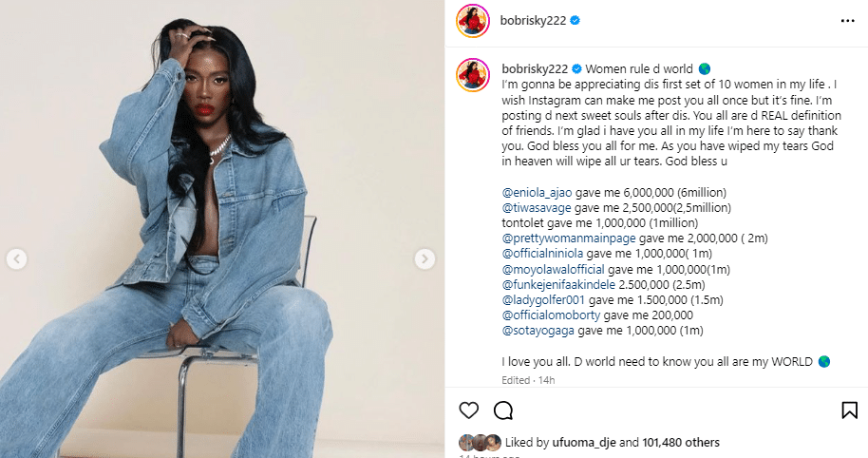Open bobrisky222 header profile picture
Screen dimensions: 868x458
473,21
